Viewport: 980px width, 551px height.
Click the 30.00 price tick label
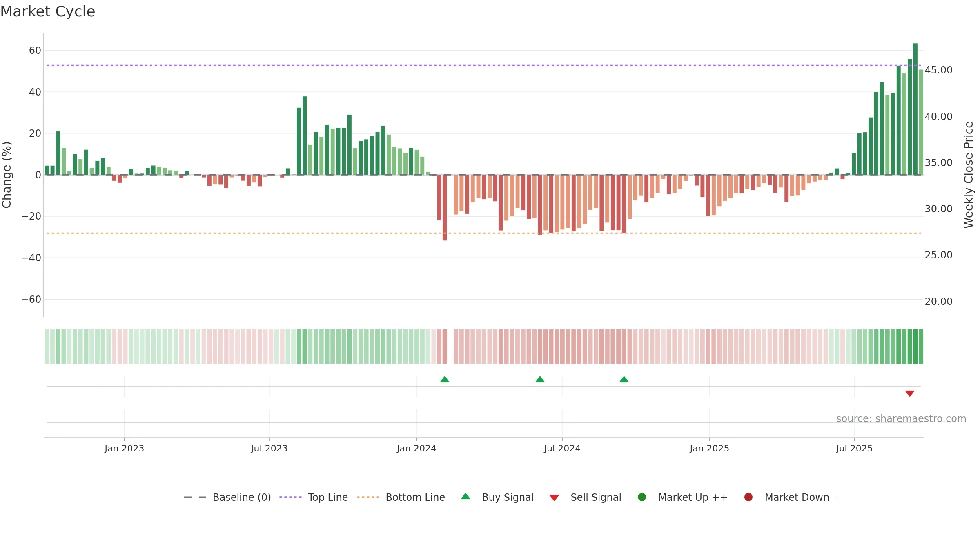coord(938,209)
